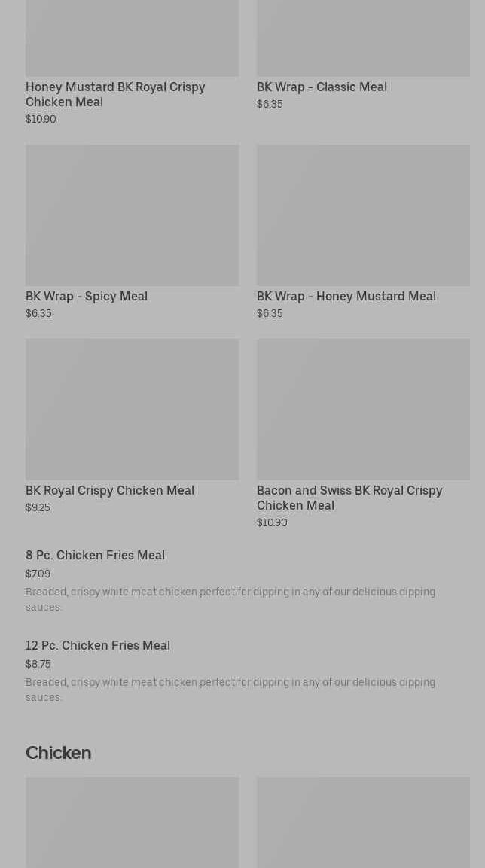485x868 pixels.
Task: Open the right thumbnail under the Chicken heading
Action: tap(363, 822)
